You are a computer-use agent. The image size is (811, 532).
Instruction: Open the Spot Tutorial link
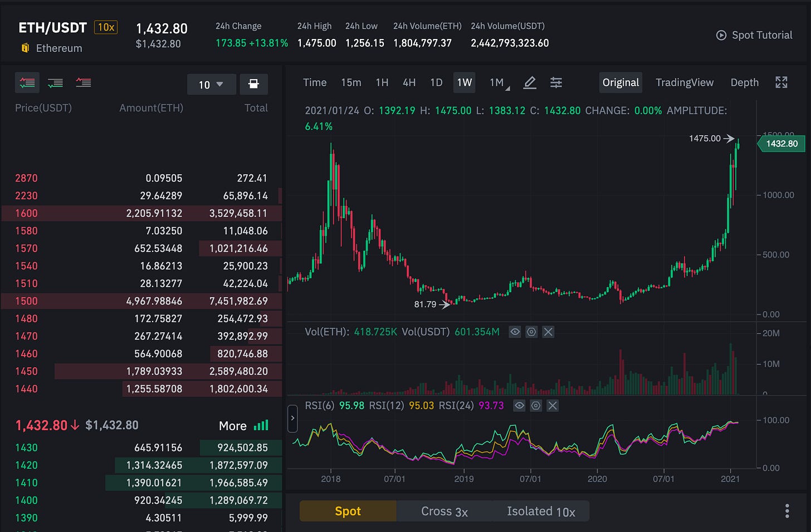(754, 35)
